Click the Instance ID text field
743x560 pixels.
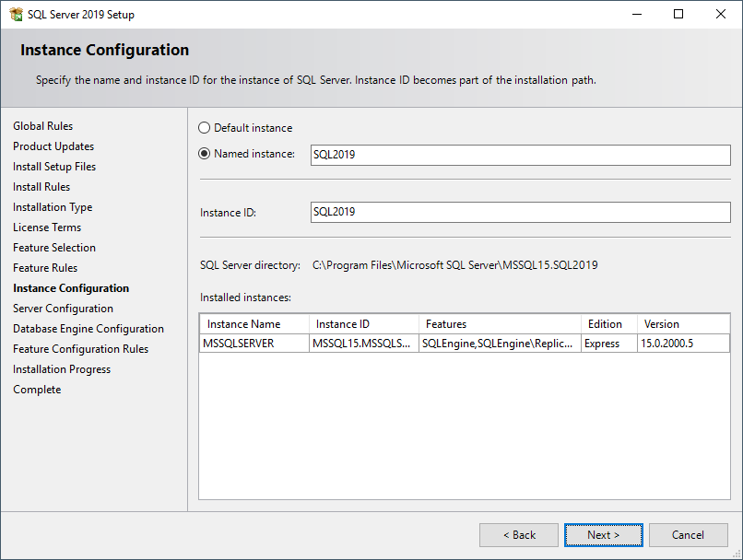point(520,212)
